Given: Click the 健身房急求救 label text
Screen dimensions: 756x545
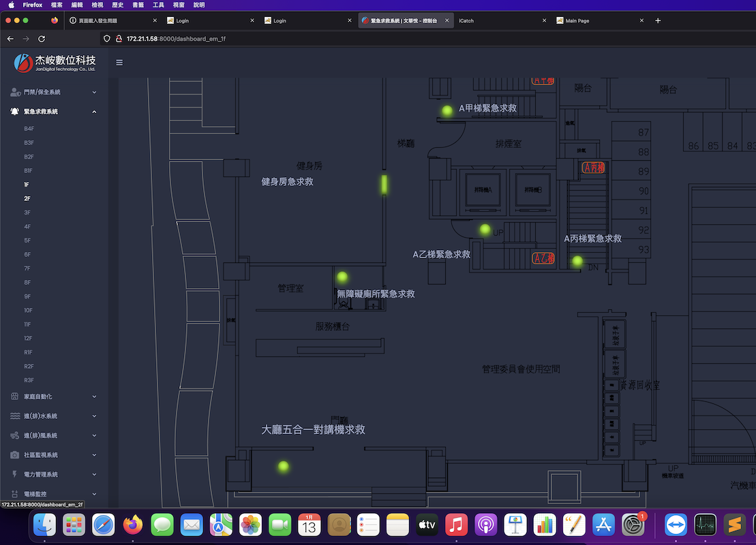Looking at the screenshot, I should tap(288, 182).
